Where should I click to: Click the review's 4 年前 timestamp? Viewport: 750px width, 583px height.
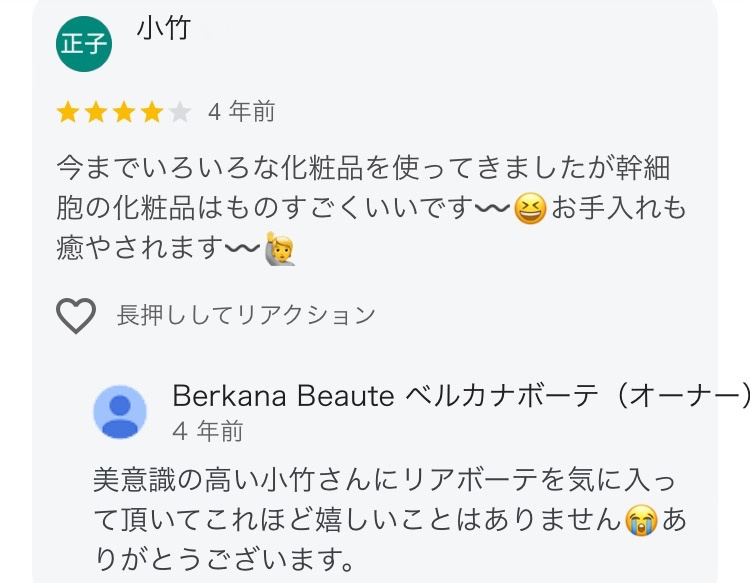(x=241, y=112)
